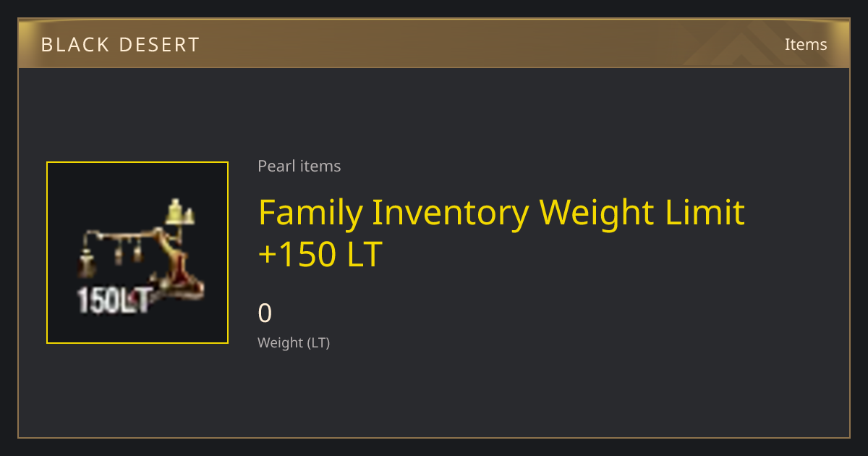The image size is (868, 456).
Task: Select the weight value 0
Action: point(265,313)
